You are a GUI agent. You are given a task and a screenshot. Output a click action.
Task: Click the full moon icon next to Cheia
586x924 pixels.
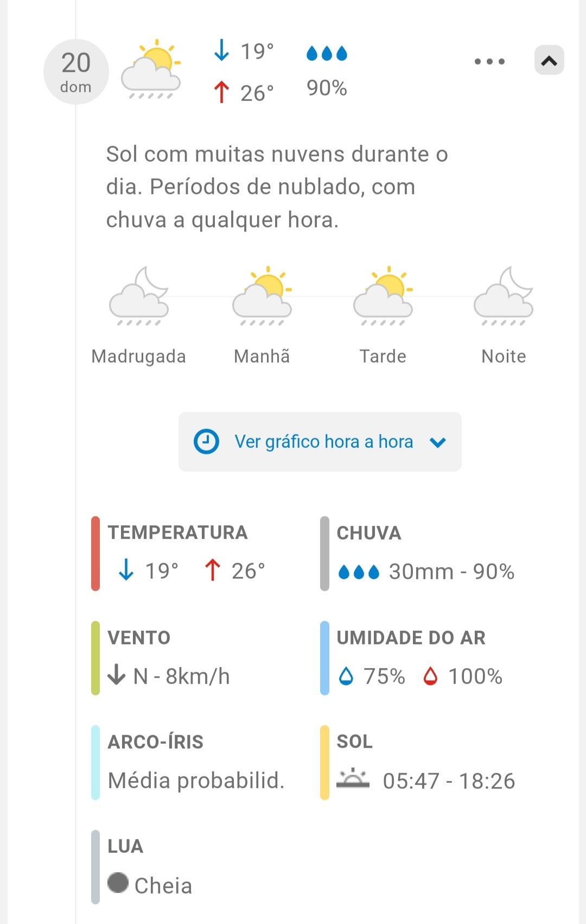point(118,883)
